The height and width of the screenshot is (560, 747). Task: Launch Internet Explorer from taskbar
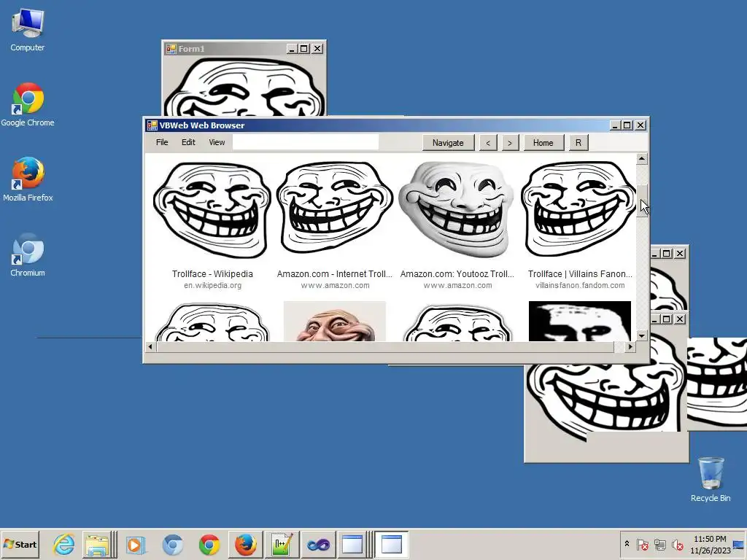(x=63, y=544)
